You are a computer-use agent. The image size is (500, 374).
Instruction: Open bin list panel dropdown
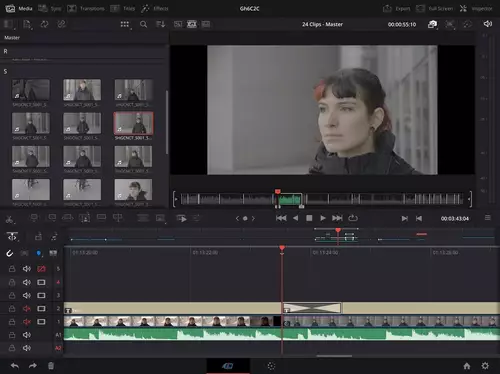point(8,24)
